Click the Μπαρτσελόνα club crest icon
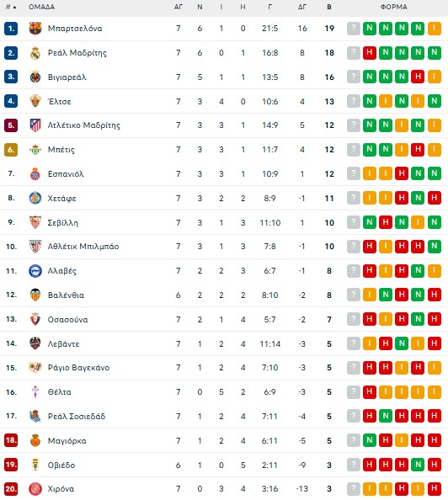 pyautogui.click(x=35, y=29)
